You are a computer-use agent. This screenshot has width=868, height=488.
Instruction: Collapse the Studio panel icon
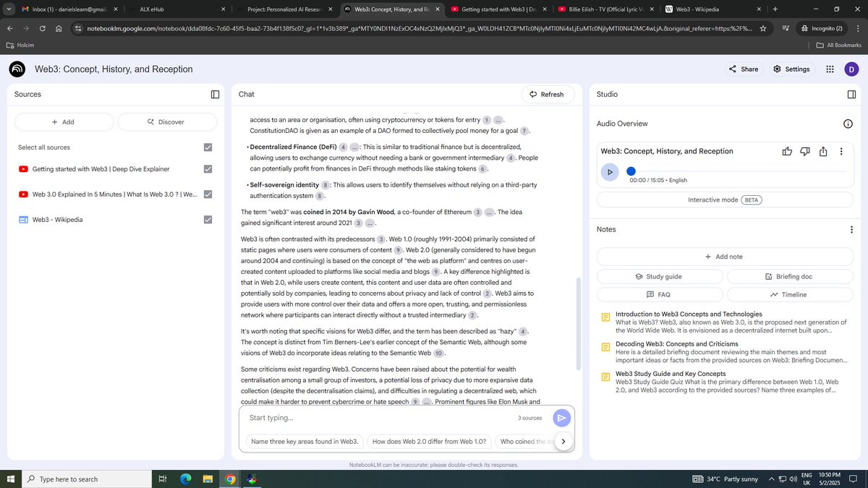(x=851, y=94)
